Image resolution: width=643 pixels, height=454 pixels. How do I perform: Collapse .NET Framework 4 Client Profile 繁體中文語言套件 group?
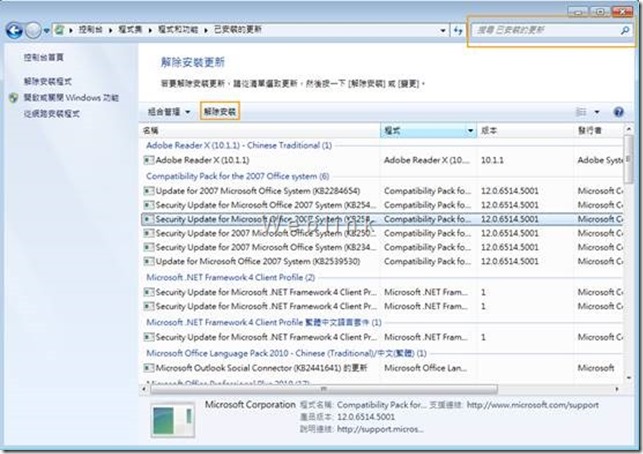pos(264,323)
